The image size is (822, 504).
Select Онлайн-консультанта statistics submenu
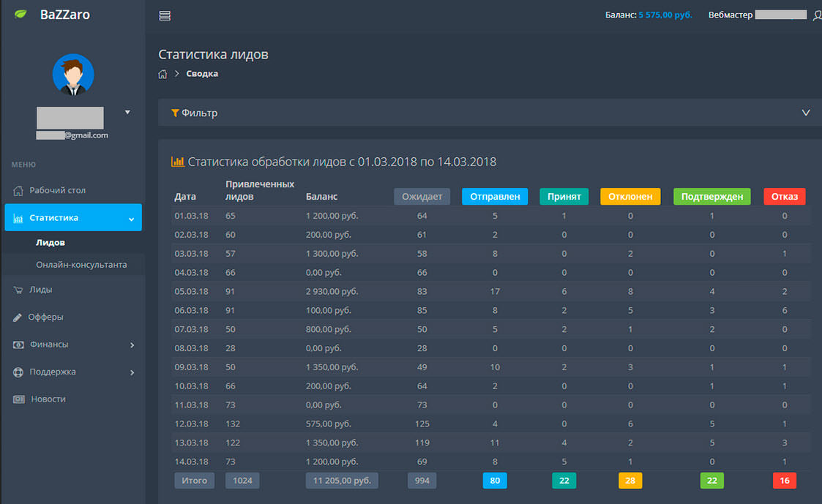pyautogui.click(x=81, y=265)
